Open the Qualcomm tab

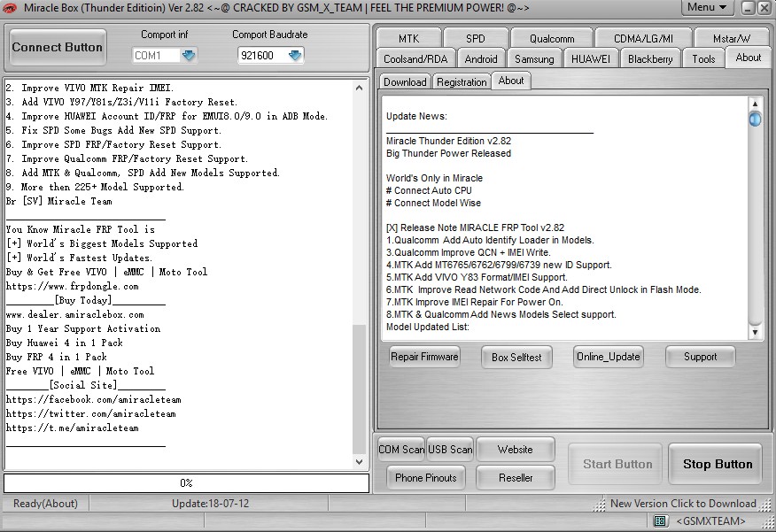coord(552,39)
